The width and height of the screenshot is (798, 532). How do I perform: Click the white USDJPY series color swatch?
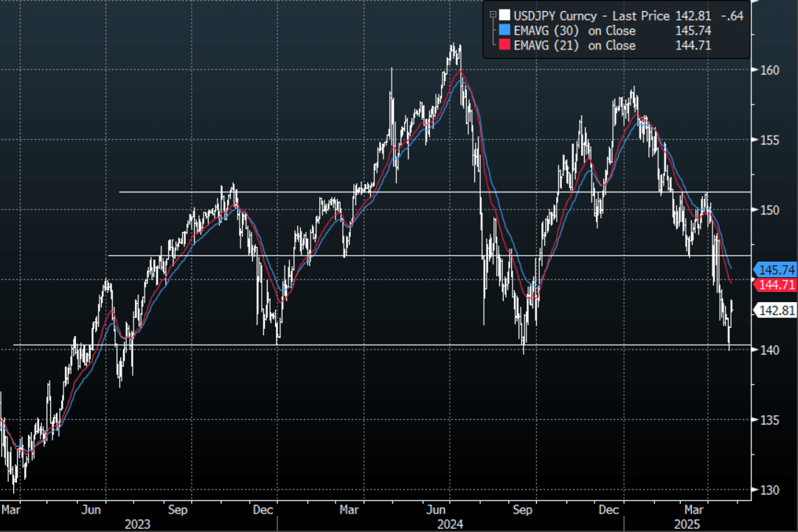click(504, 15)
